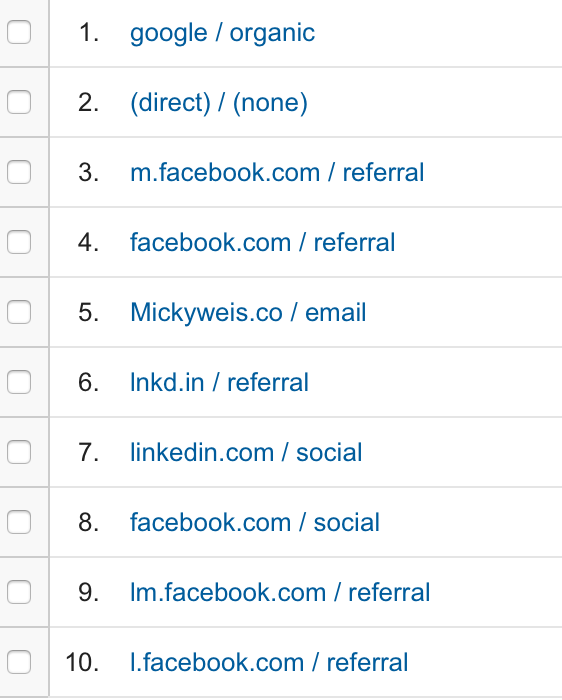Check the l.facebook.com / referral row box

[x=19, y=662]
